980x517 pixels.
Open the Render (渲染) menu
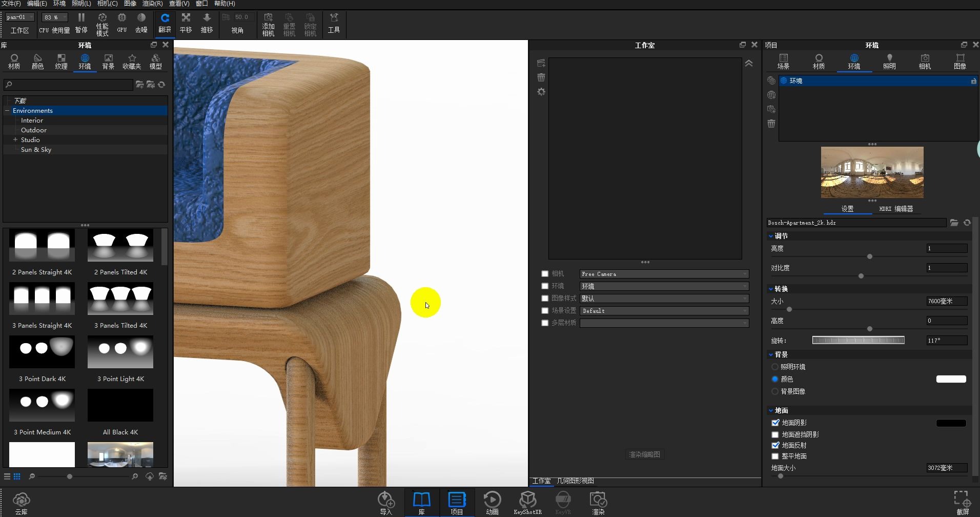tap(152, 4)
